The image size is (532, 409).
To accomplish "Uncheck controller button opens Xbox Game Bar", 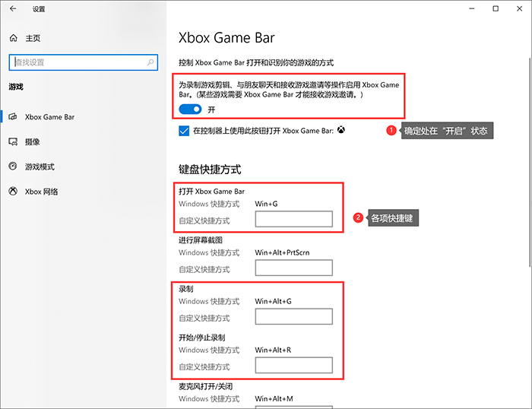I will click(x=184, y=131).
